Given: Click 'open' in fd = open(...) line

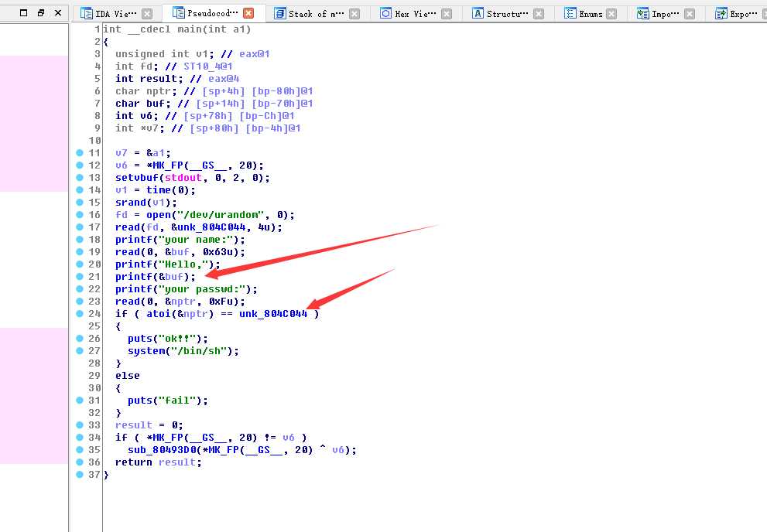Looking at the screenshot, I should point(159,215).
